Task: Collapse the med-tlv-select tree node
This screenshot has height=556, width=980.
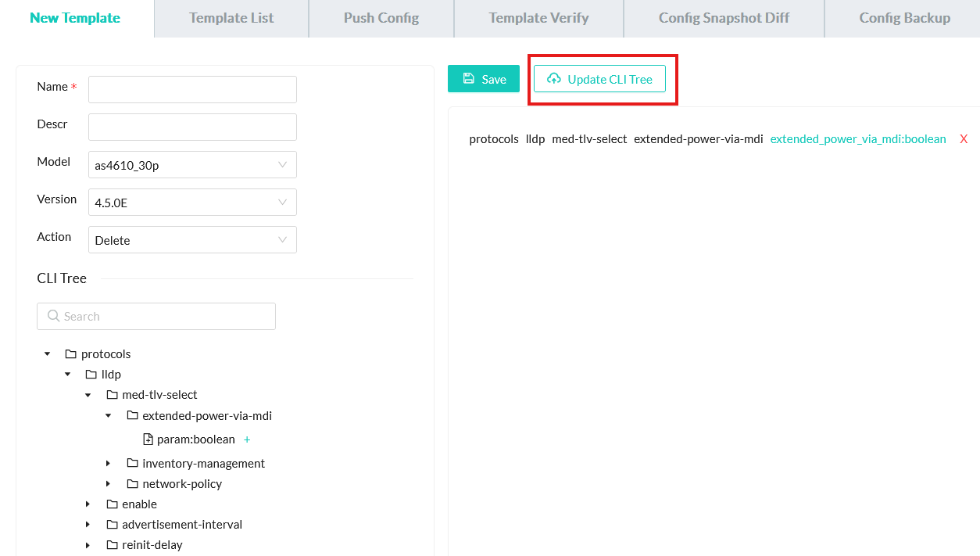Action: pos(88,395)
